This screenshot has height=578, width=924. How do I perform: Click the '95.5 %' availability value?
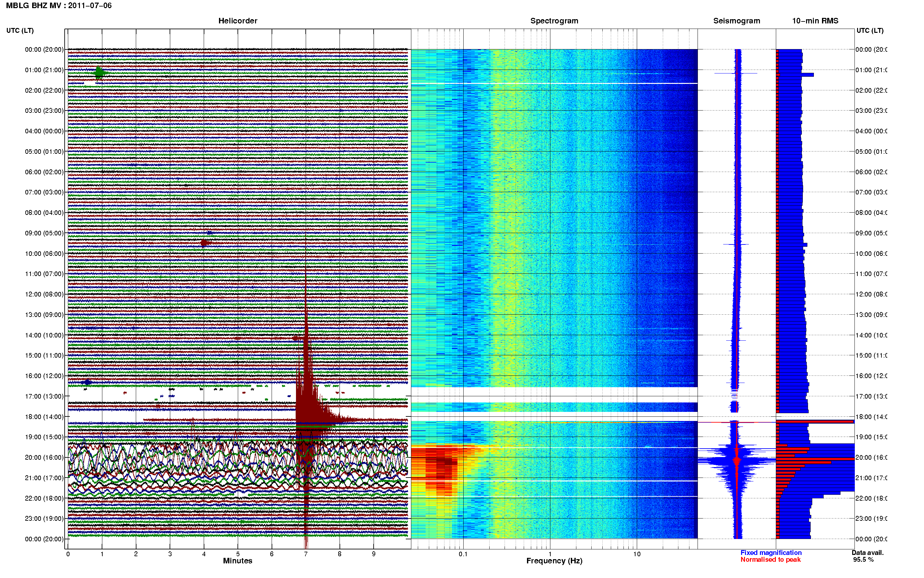(x=863, y=560)
